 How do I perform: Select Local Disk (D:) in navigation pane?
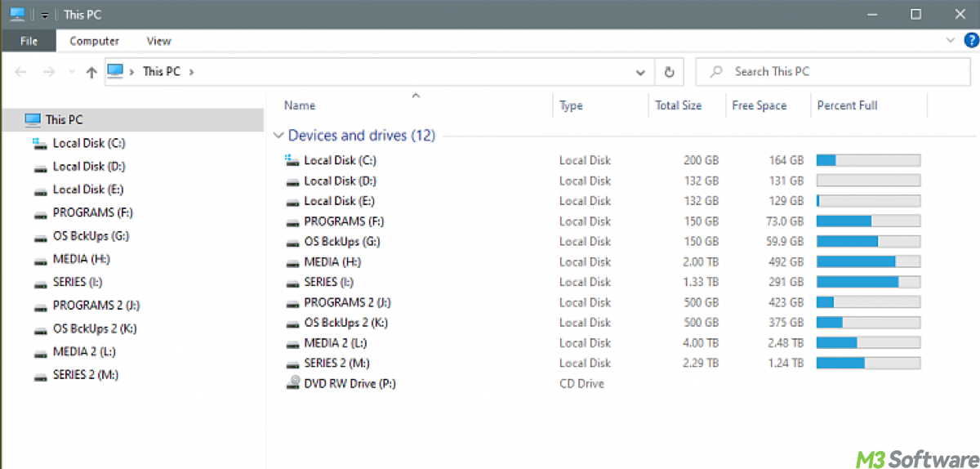[x=88, y=166]
